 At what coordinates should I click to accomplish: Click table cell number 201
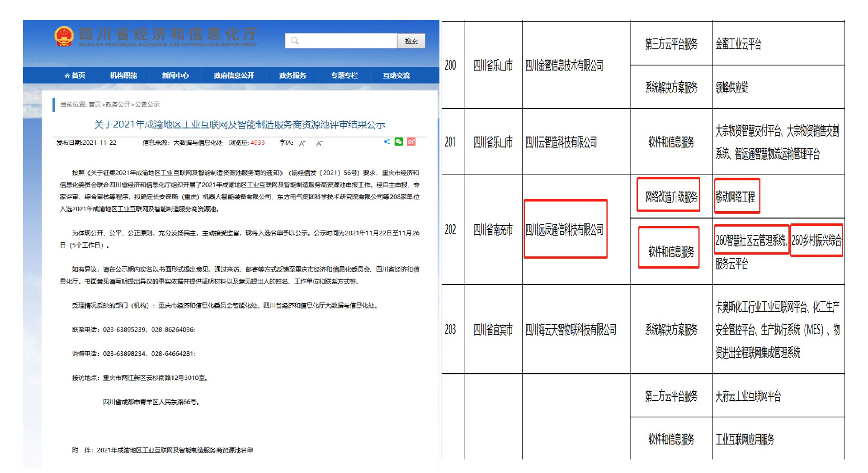(x=450, y=142)
